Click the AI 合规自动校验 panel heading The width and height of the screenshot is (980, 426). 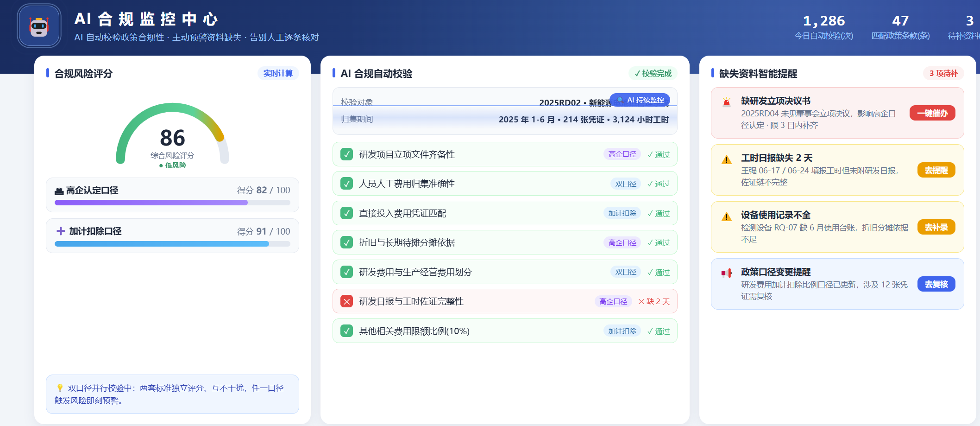[x=377, y=73]
